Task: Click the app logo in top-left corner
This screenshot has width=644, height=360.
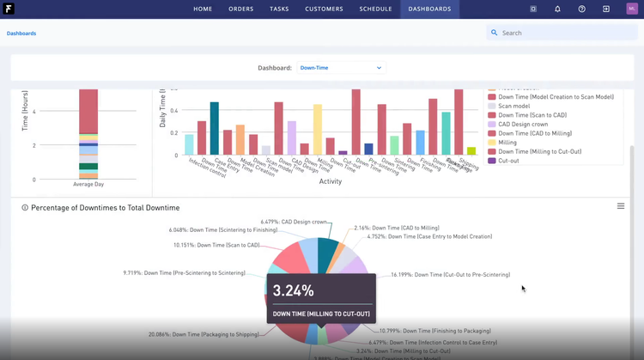Action: point(9,9)
